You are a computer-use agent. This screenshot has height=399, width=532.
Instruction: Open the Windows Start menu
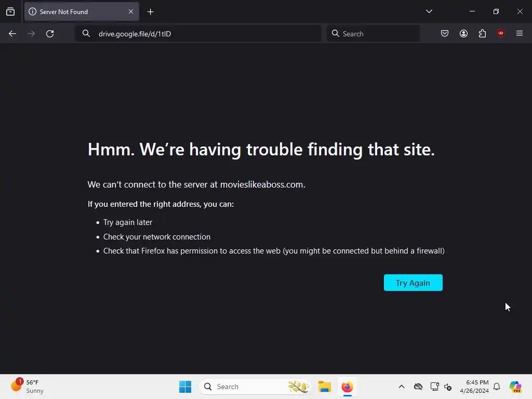(x=185, y=387)
